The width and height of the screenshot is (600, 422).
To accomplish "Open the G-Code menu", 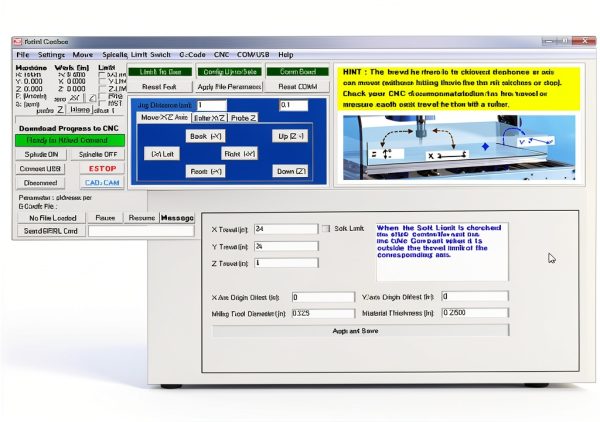I will click(x=192, y=55).
